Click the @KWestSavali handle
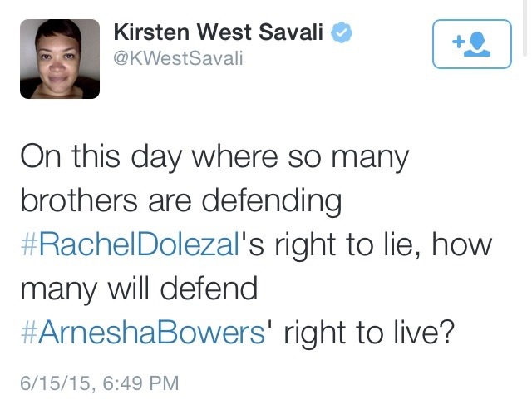The height and width of the screenshot is (405, 532). click(x=178, y=59)
